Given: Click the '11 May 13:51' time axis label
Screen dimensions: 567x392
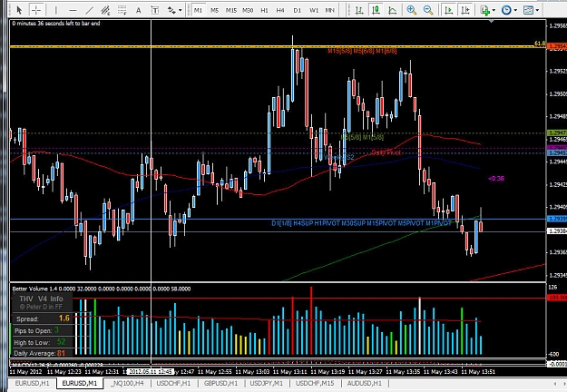Looking at the screenshot, I should coord(478,372).
